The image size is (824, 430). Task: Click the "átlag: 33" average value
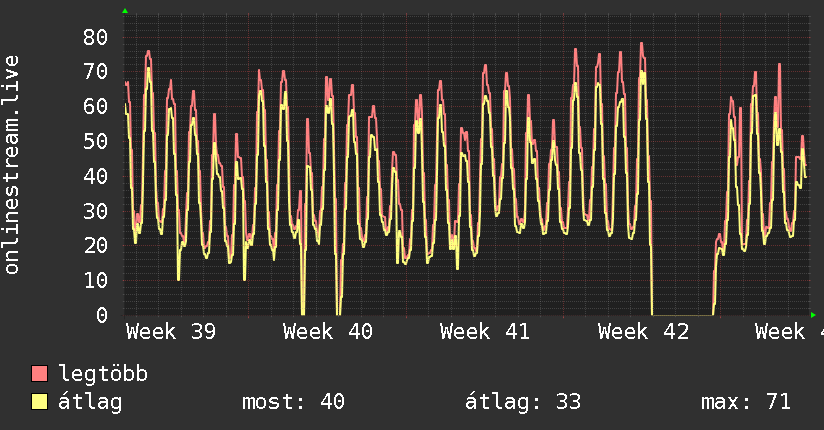click(x=523, y=402)
